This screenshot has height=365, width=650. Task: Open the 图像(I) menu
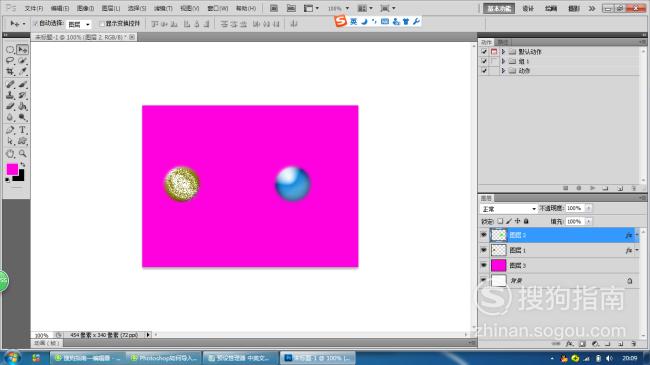pos(85,8)
